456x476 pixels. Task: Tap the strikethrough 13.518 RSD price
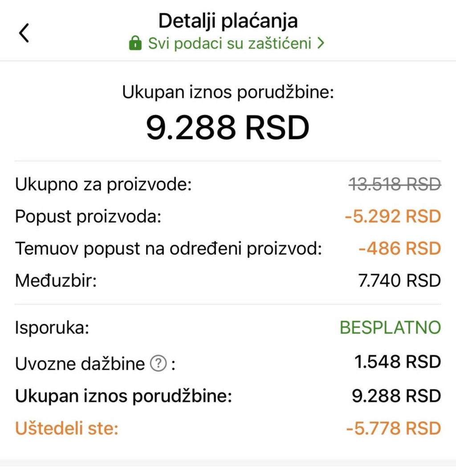click(x=395, y=184)
